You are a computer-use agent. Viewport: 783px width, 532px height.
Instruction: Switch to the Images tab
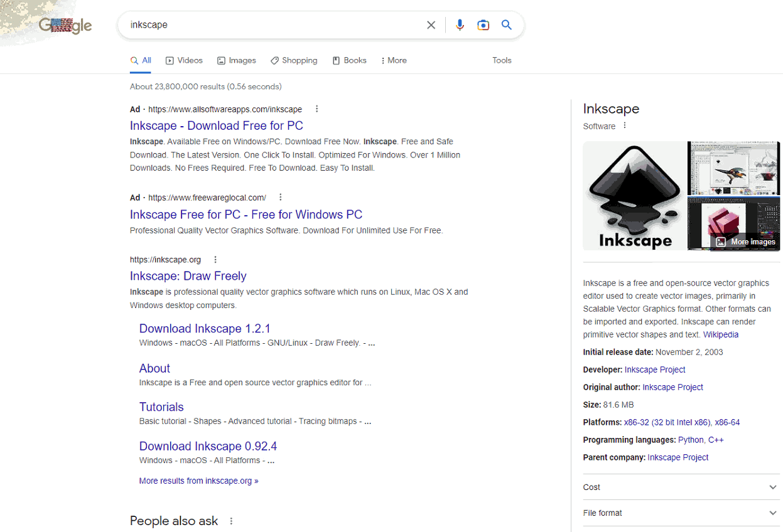click(237, 60)
